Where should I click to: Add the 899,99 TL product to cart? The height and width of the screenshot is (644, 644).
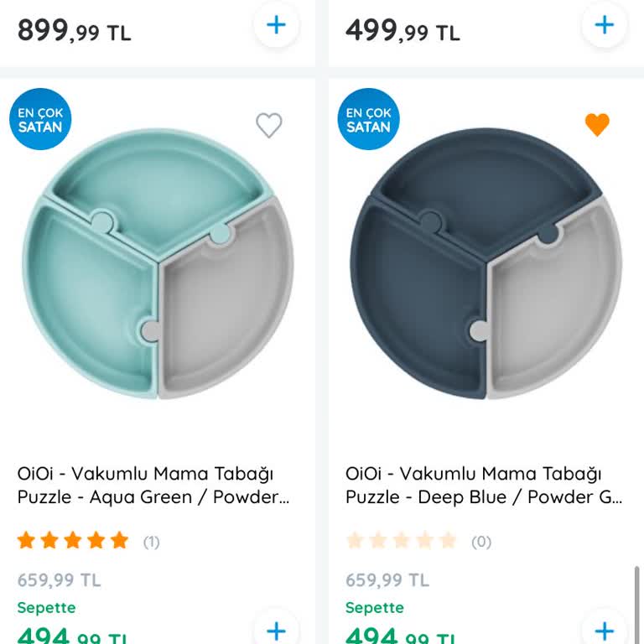coord(276,25)
